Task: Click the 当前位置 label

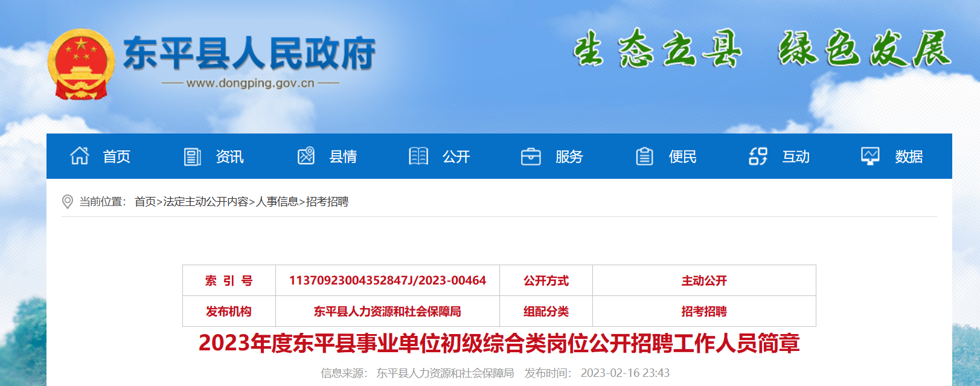Action: pyautogui.click(x=103, y=202)
